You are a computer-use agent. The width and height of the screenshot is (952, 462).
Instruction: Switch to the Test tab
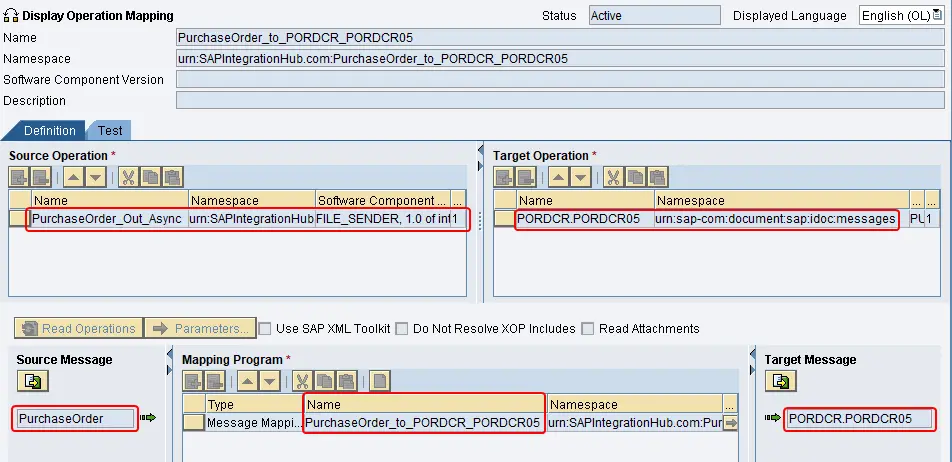click(110, 131)
